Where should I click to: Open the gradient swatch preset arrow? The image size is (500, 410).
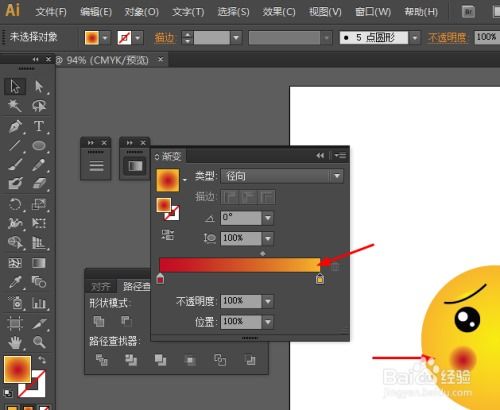pos(185,180)
